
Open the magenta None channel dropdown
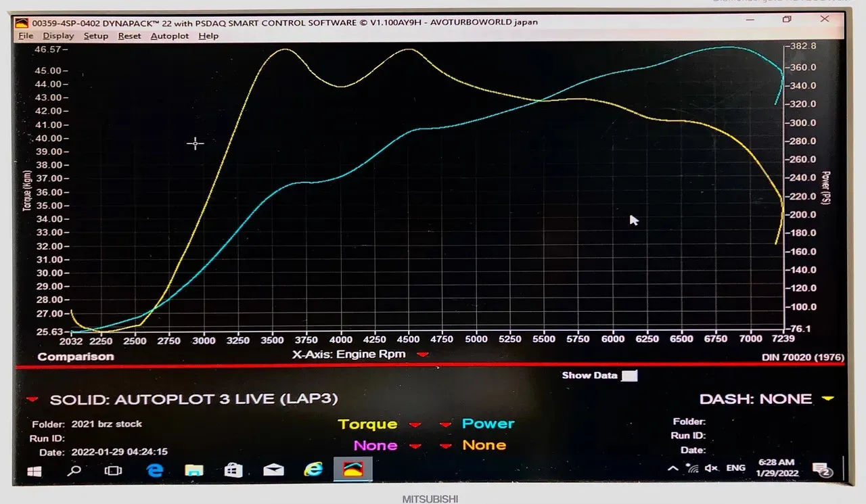[415, 446]
